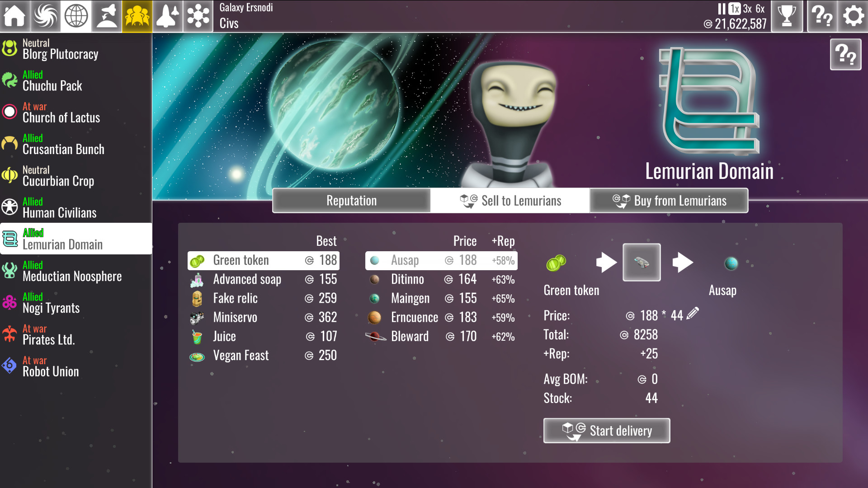Screen dimensions: 868x488
Task: Open the achievements trophy icon
Action: coord(787,16)
